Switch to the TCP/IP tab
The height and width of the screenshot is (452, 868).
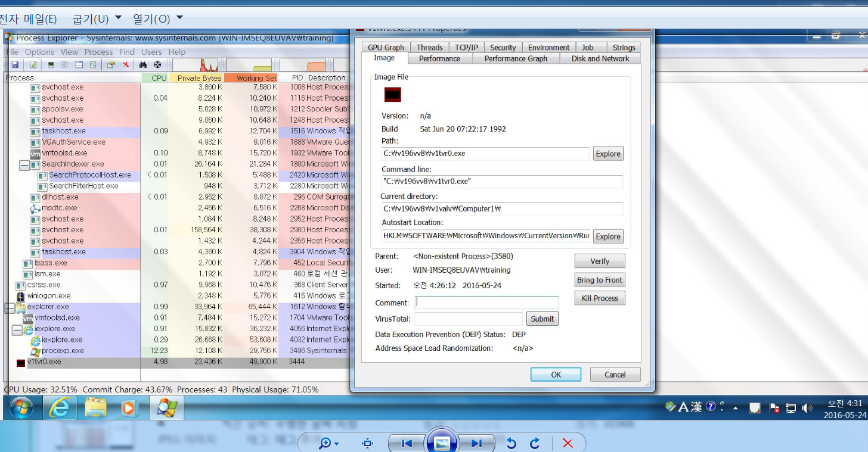[x=466, y=48]
